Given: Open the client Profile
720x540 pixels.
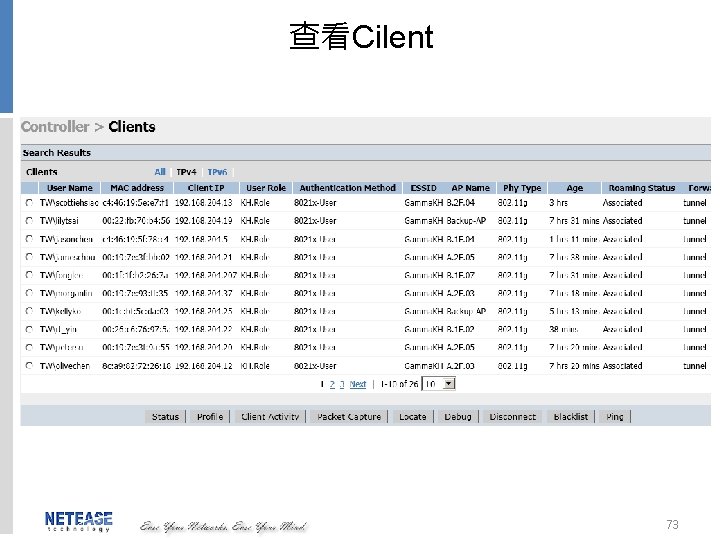Looking at the screenshot, I should pos(210,417).
